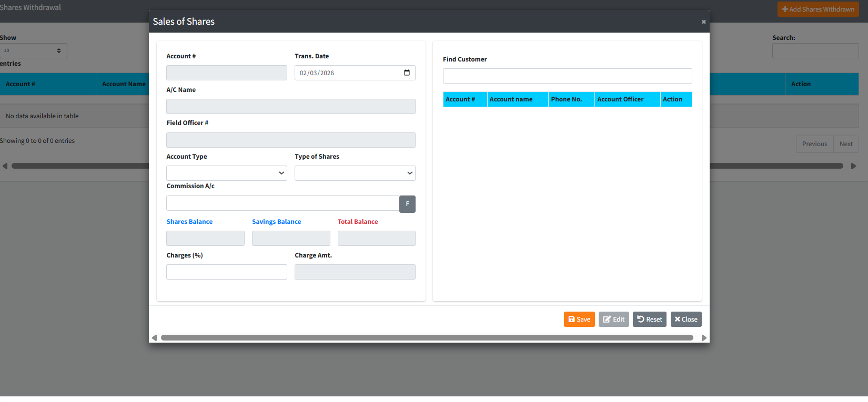The height and width of the screenshot is (402, 868).
Task: Click the Find Customer search field
Action: (567, 76)
